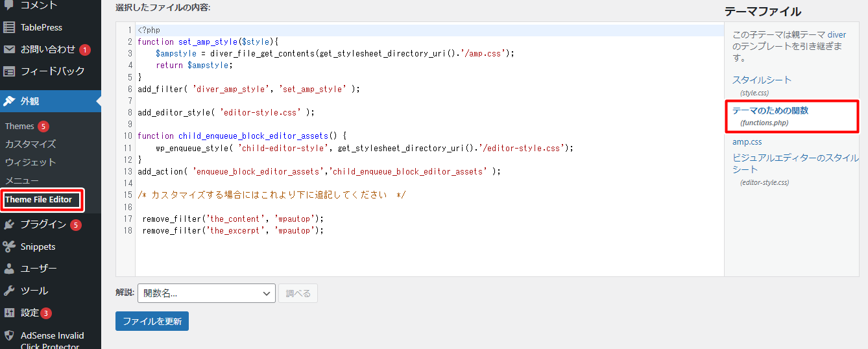Click line function child_enqueue_block_editor_assets()
The width and height of the screenshot is (868, 349).
click(242, 136)
